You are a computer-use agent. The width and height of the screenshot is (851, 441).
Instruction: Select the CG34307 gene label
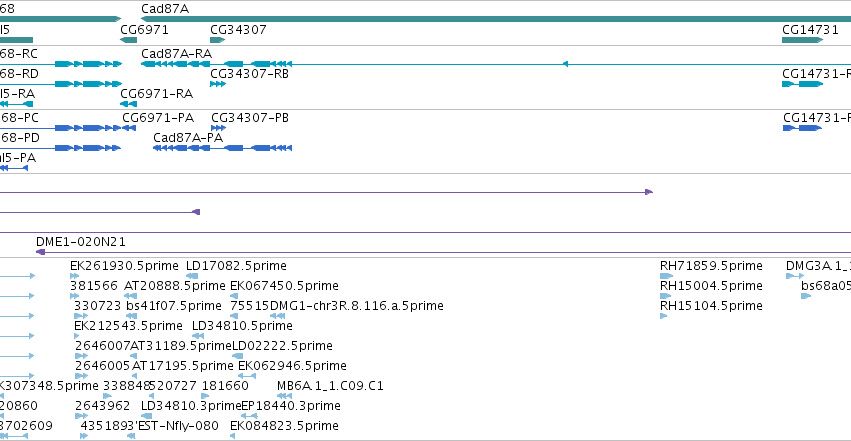(x=238, y=30)
